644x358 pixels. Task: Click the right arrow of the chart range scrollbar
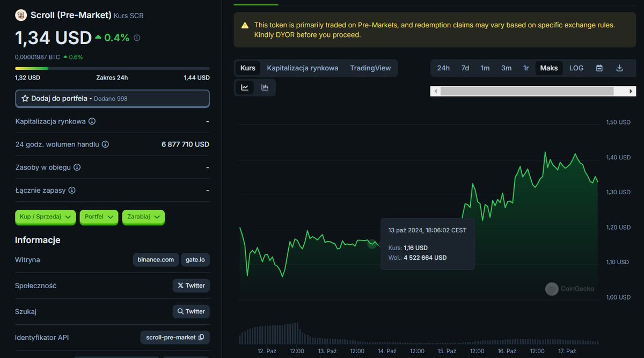pos(631,92)
